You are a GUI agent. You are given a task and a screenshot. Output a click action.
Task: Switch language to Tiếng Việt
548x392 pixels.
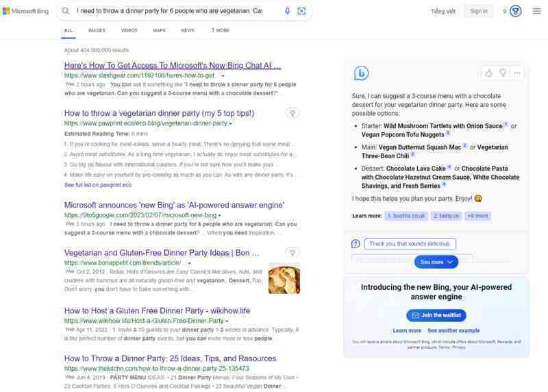point(443,12)
